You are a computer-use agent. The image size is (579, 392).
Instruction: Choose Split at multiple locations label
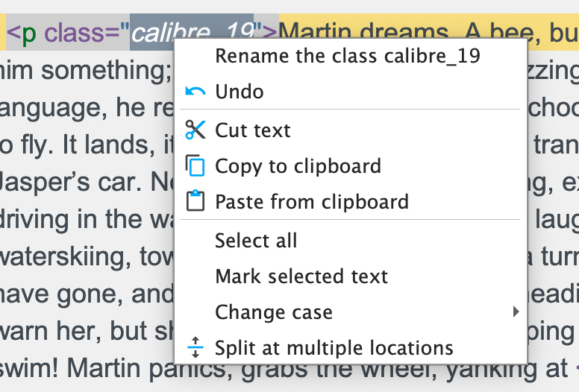tap(334, 348)
